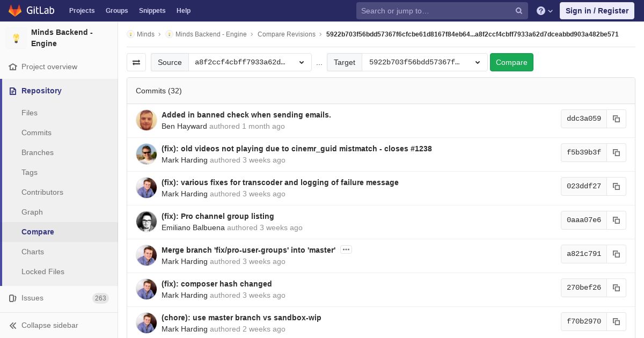
Task: Go to Commits in sidebar
Action: coord(36,133)
